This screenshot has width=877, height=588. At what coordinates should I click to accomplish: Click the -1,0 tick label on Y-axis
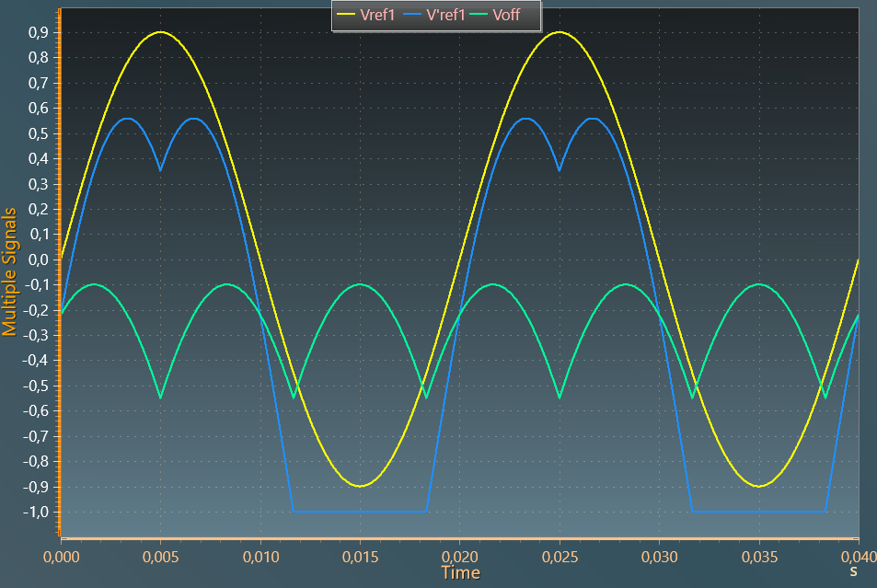coord(36,512)
